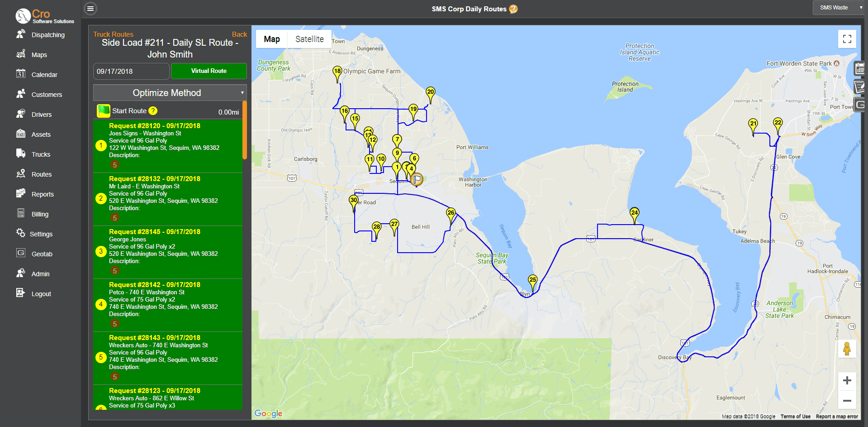Viewport: 868px width, 427px height.
Task: Click the Back link
Action: [x=239, y=34]
